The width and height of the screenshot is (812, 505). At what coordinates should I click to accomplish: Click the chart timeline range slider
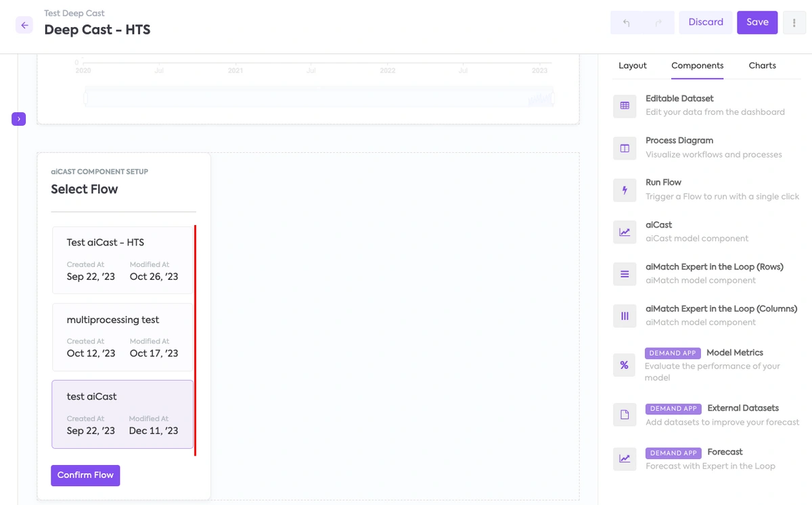click(x=318, y=99)
